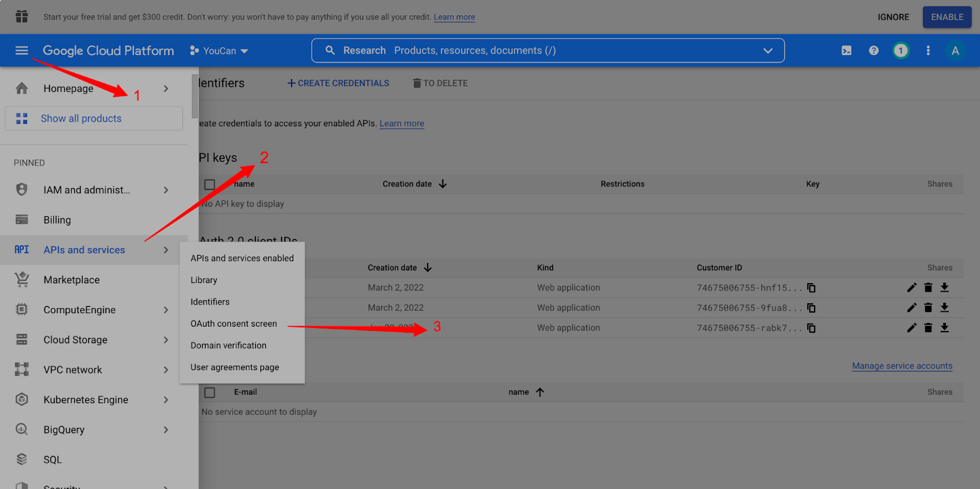This screenshot has width=980, height=489.
Task: Click Show all products
Action: click(x=94, y=118)
